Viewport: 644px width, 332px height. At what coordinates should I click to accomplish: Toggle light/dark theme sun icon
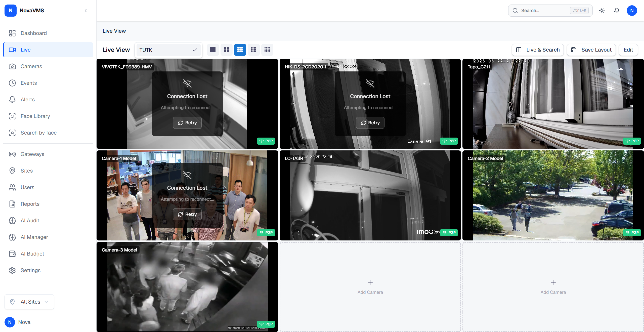coord(602,11)
